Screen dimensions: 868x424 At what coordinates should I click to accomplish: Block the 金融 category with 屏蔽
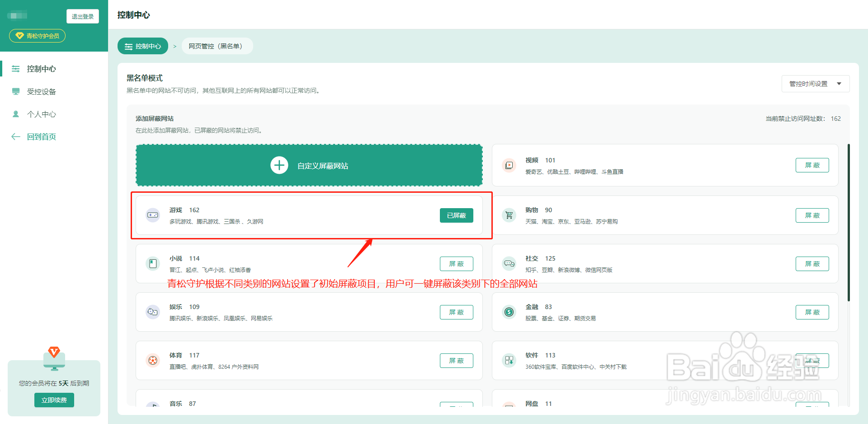coord(812,312)
